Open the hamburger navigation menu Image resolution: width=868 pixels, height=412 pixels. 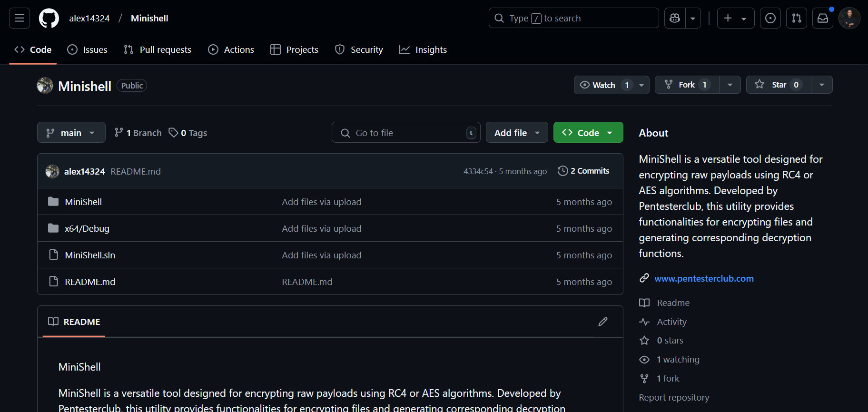pos(20,18)
